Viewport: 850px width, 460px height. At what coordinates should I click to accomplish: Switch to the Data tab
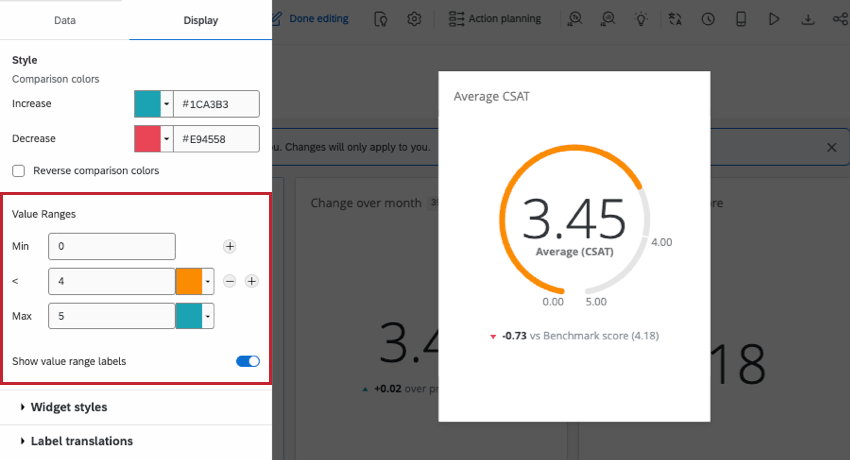point(65,20)
